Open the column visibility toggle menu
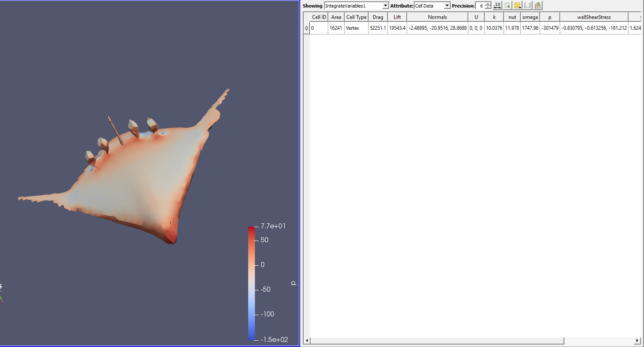644x347 pixels. 517,5
